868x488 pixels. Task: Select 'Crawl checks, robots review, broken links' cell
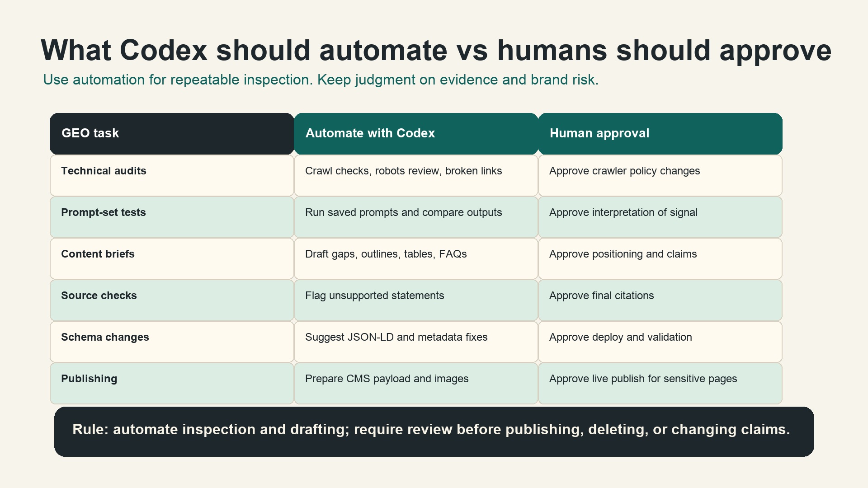pos(416,175)
